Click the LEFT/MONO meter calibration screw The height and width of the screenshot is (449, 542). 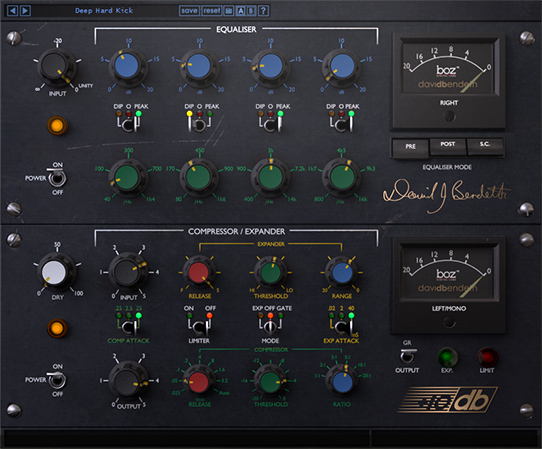point(449,322)
